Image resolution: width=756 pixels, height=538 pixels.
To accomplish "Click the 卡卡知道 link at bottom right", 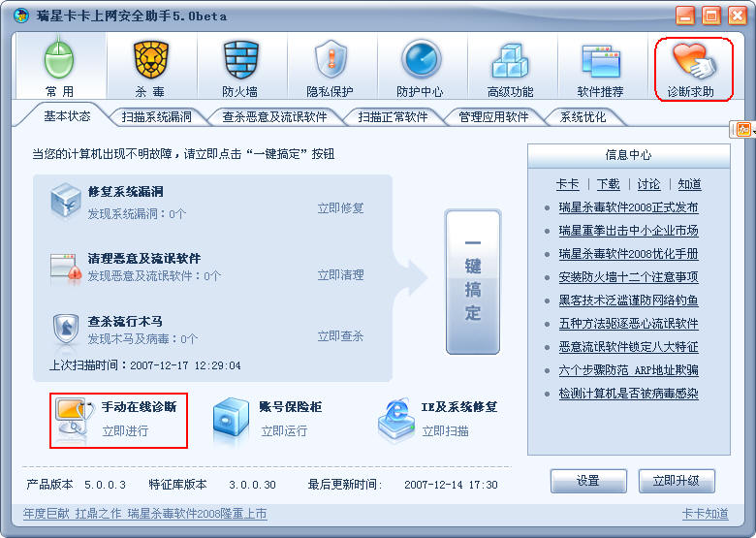I will 705,514.
